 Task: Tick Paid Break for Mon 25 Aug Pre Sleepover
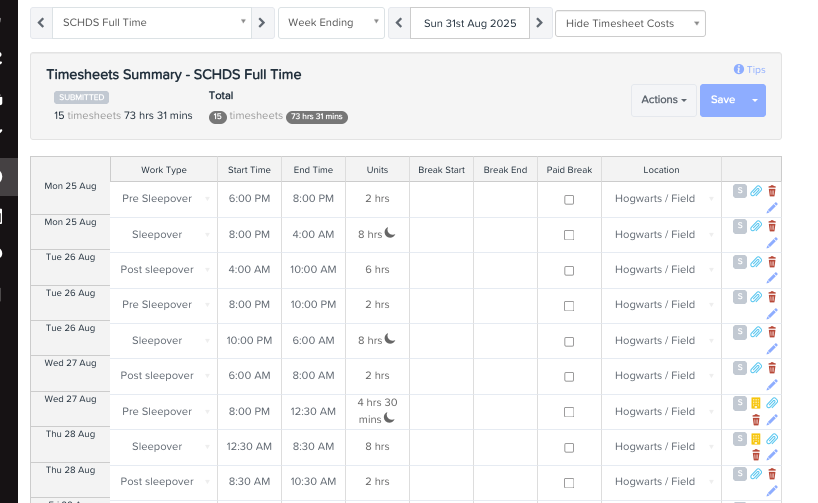(569, 200)
